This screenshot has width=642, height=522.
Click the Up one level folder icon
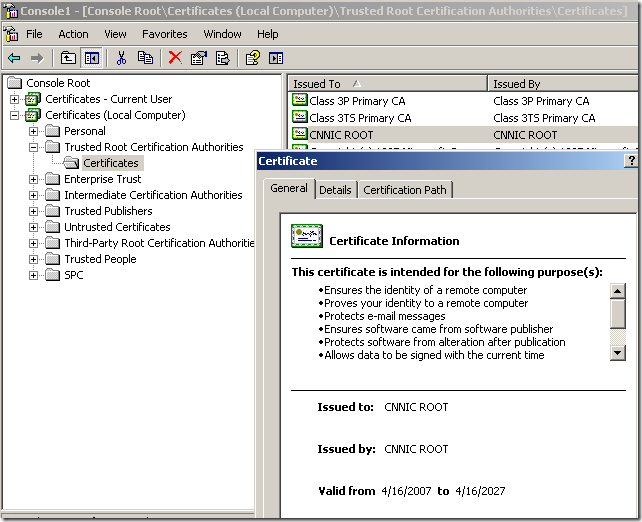[x=68, y=58]
